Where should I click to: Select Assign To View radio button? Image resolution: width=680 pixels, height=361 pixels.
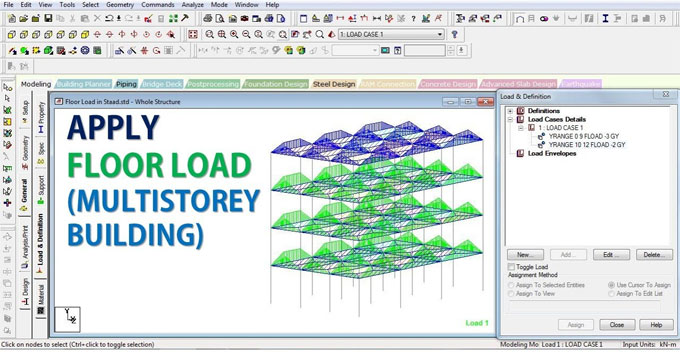point(511,294)
